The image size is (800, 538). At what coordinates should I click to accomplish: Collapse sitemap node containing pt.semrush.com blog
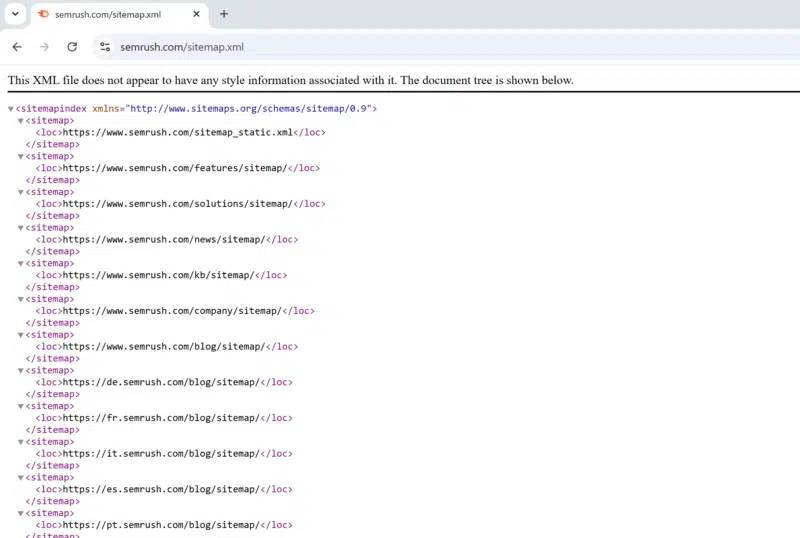coord(20,513)
